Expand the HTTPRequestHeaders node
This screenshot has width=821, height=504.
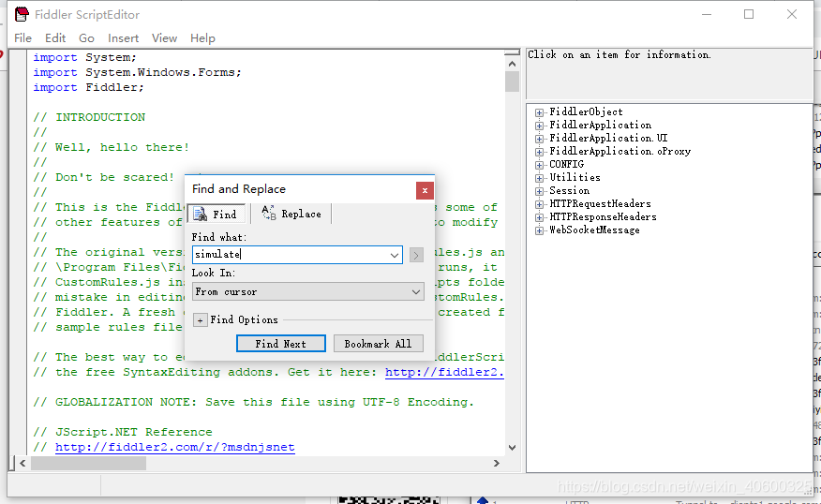click(x=539, y=204)
